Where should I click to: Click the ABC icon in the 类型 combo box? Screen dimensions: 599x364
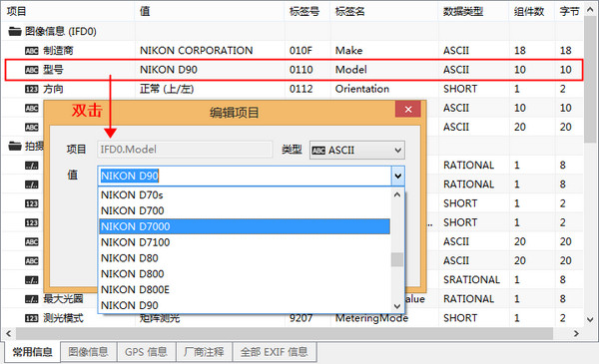(x=318, y=151)
